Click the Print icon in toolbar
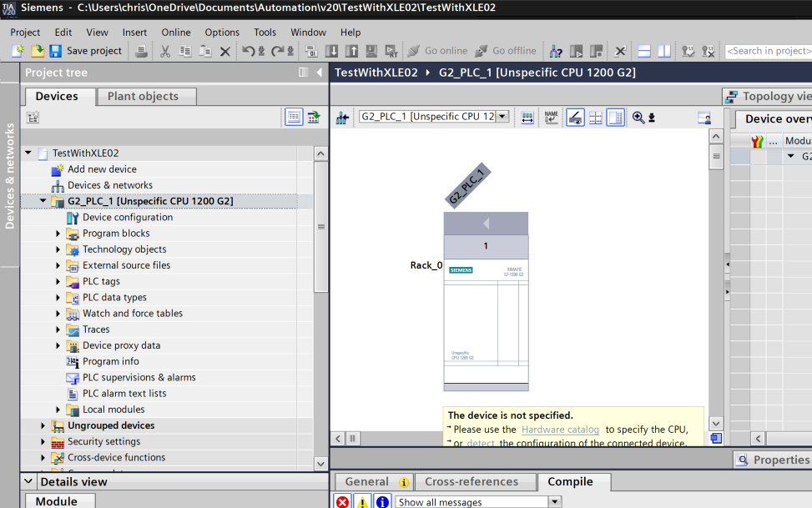Screen dimensions: 812x508 point(141,51)
